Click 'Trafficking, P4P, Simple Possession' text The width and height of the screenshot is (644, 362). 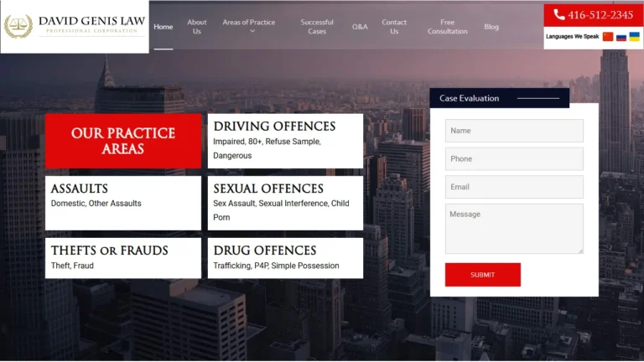[x=276, y=266]
